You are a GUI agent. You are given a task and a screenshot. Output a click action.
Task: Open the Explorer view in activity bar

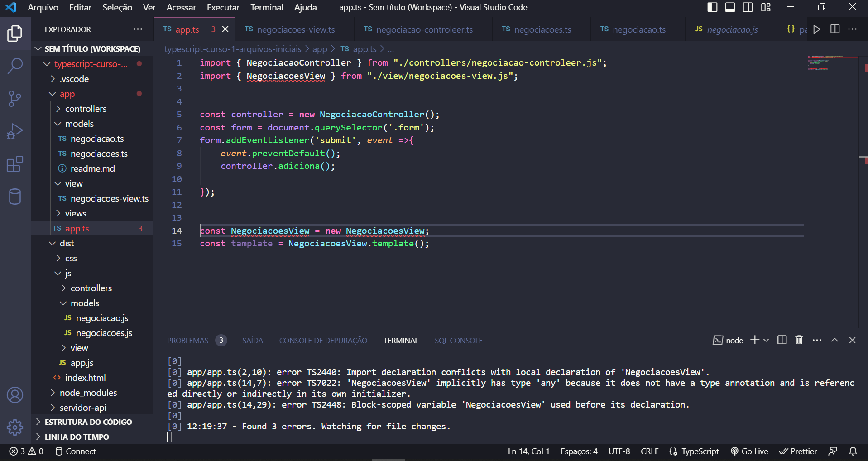(x=15, y=33)
